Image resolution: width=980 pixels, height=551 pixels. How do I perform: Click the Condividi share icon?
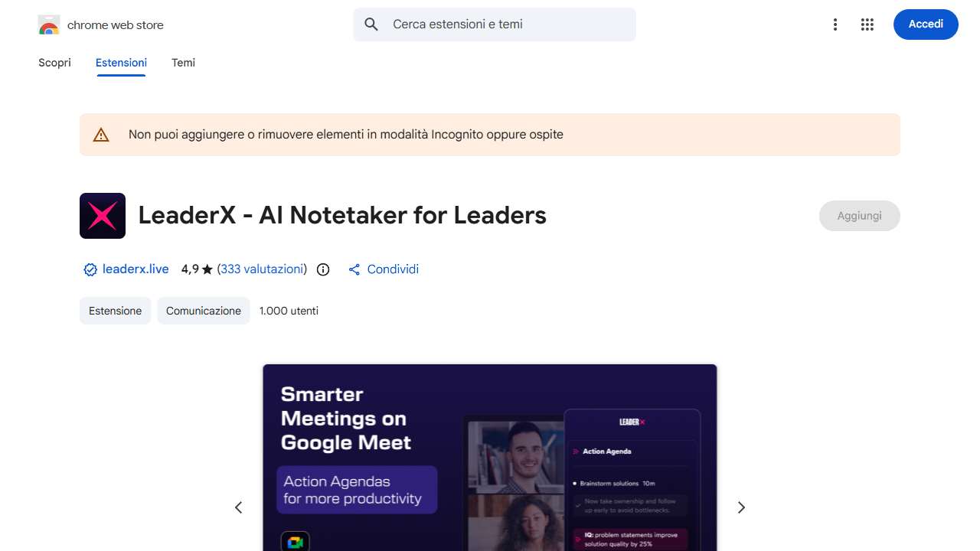coord(354,269)
